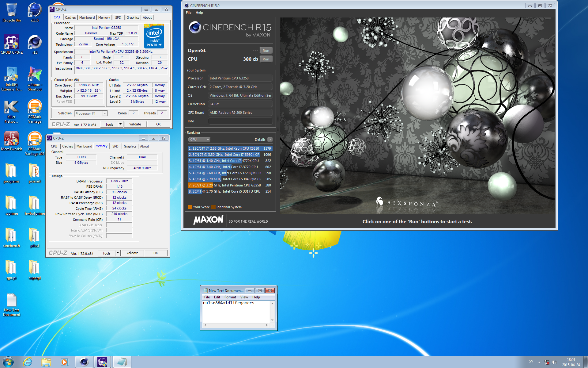
Task: Open the superpi folder
Action: [35, 270]
